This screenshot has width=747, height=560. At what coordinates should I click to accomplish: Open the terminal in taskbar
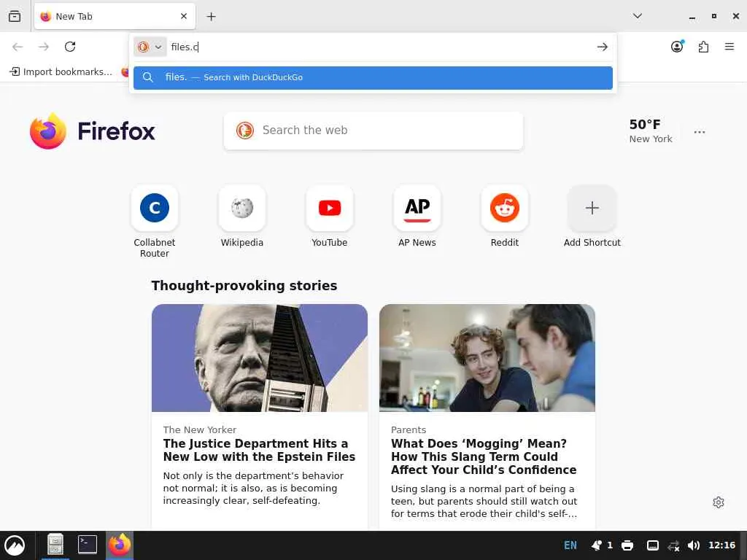88,545
